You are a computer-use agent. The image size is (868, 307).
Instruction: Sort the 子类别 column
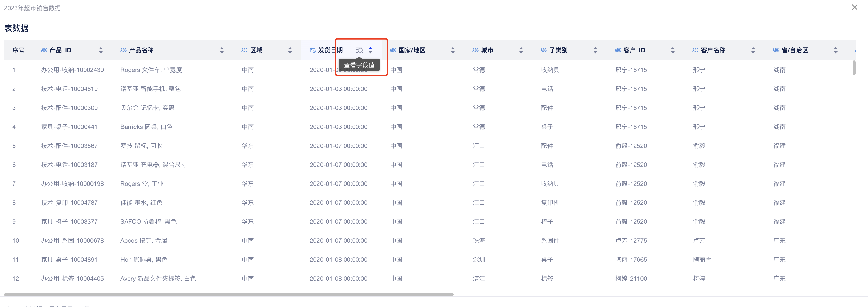tap(595, 50)
